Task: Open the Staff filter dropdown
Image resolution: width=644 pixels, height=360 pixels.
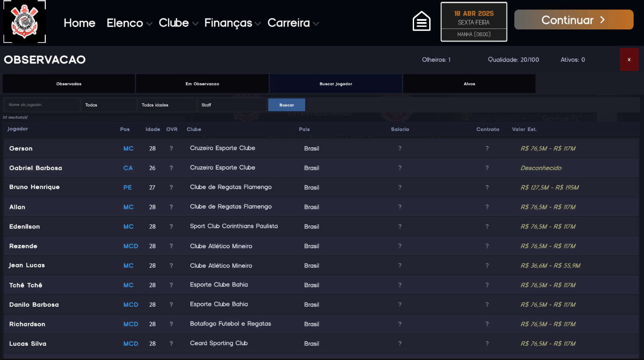Action: coord(232,105)
